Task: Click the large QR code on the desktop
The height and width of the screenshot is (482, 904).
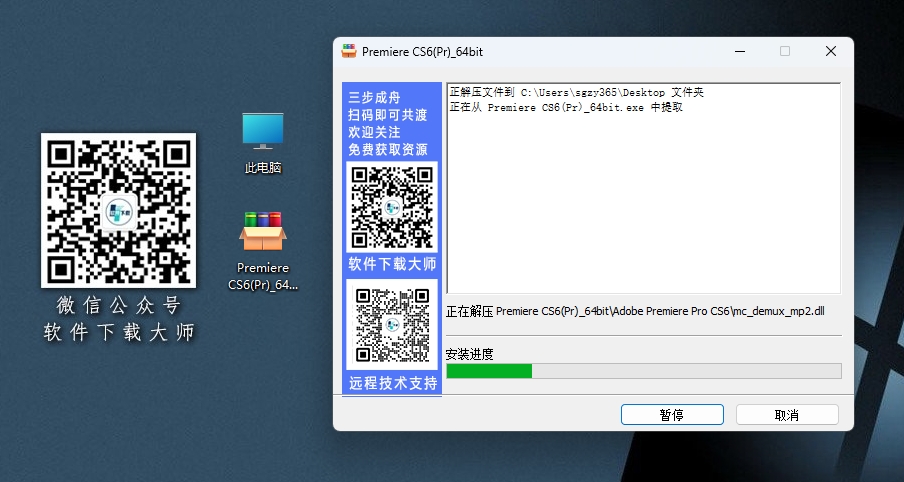Action: click(x=118, y=210)
